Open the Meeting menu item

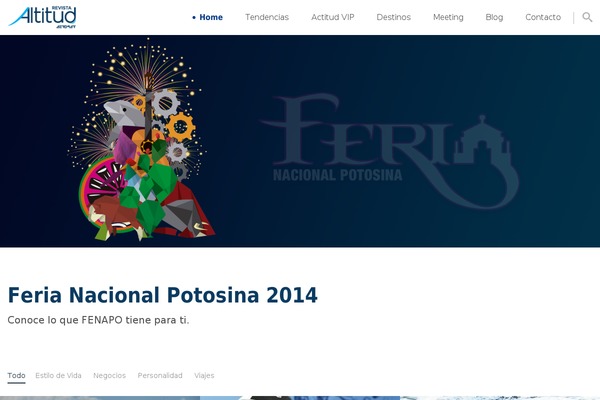448,17
